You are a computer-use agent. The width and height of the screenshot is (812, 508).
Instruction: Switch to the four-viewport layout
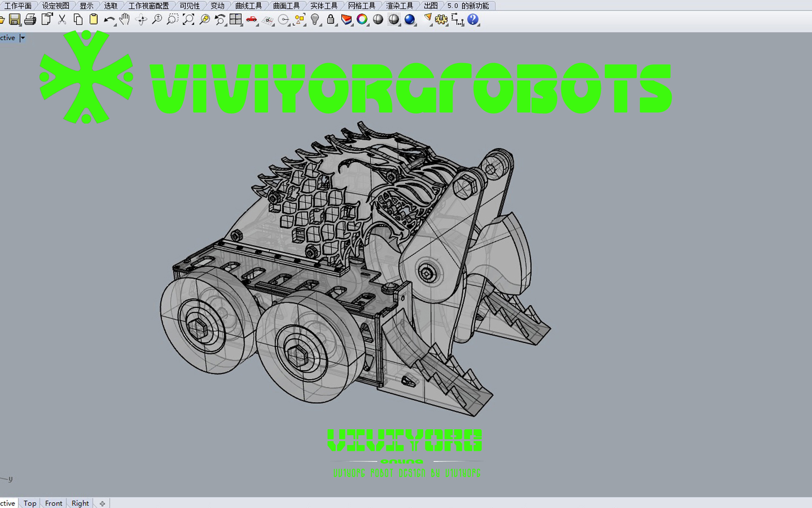click(x=236, y=19)
